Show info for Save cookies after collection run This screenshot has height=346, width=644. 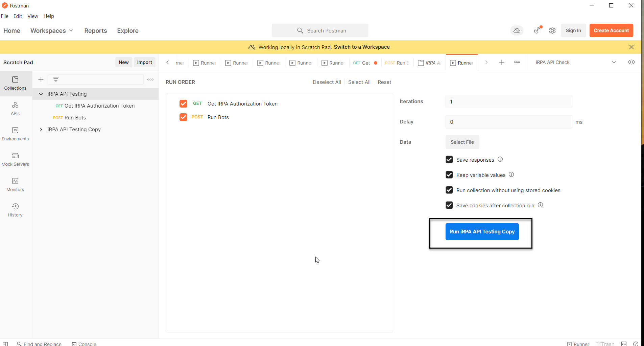point(541,205)
